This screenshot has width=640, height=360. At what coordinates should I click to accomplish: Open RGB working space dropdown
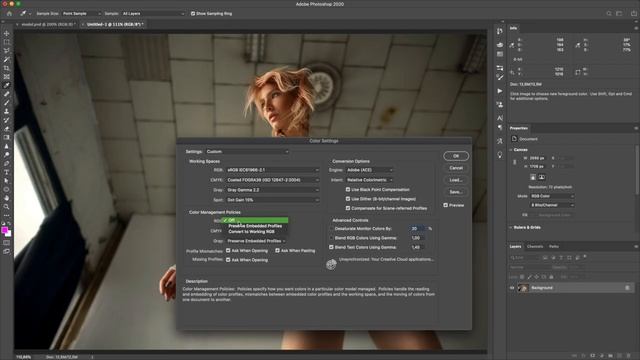pyautogui.click(x=273, y=170)
